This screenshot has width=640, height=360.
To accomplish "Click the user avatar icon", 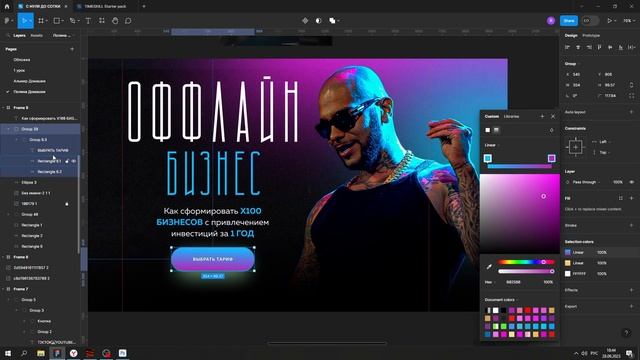I will pos(551,21).
